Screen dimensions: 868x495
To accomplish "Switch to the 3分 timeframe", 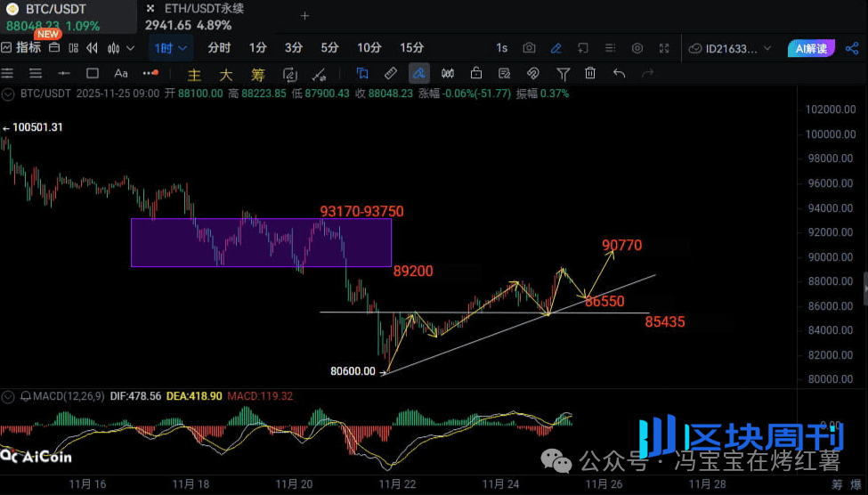I will click(294, 48).
